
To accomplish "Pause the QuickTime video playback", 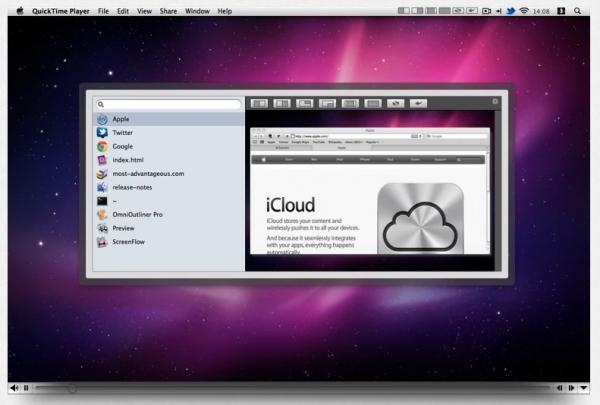I will pos(26,388).
